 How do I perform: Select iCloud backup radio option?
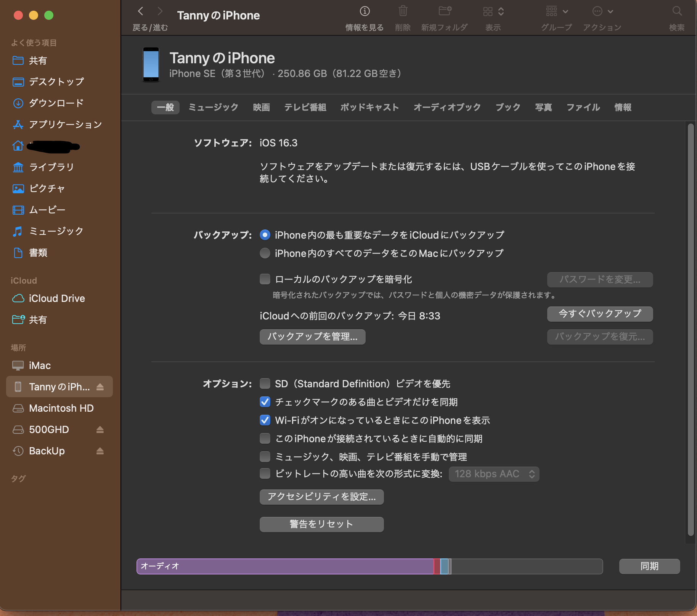click(265, 235)
